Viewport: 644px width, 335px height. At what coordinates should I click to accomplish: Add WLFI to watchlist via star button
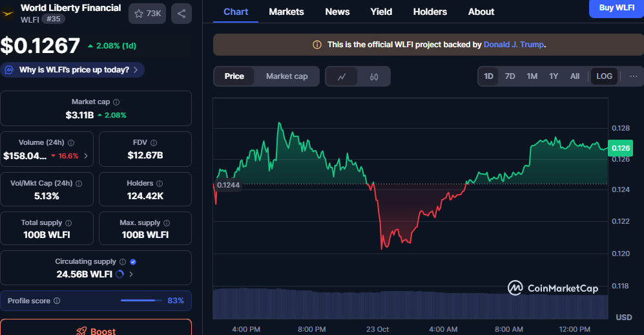click(147, 14)
